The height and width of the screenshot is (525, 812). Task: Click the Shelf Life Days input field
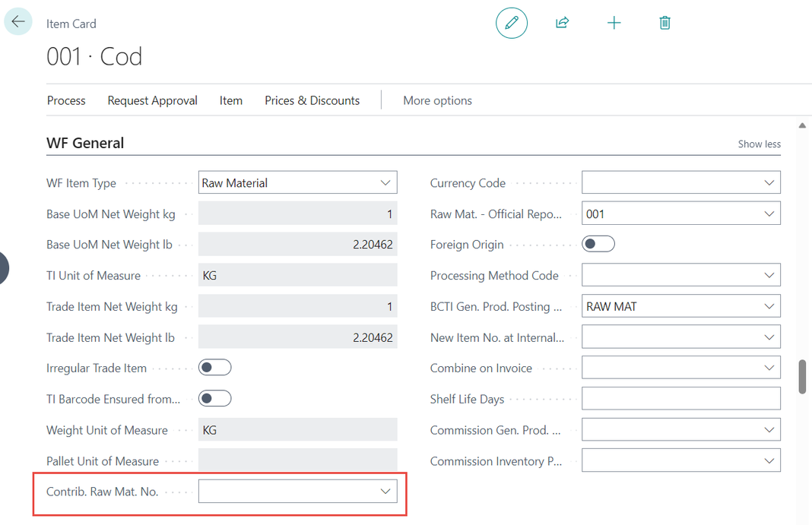pyautogui.click(x=680, y=399)
